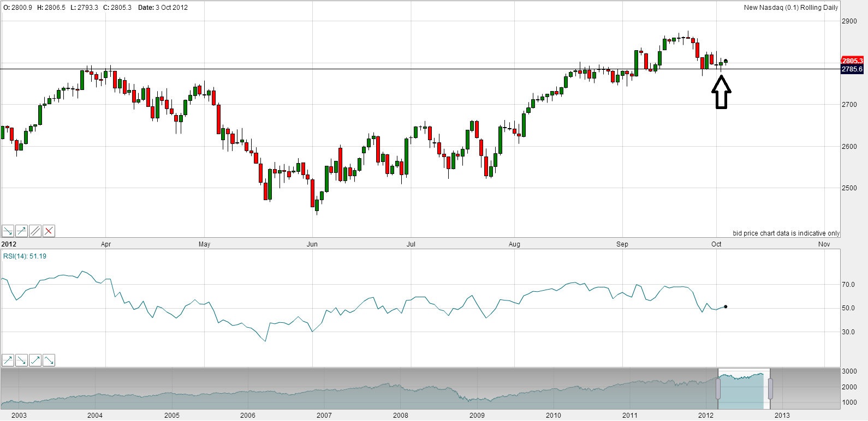This screenshot has height=421, width=868.
Task: Click RSI down-arrow through dotted line icon
Action: pyautogui.click(x=22, y=360)
